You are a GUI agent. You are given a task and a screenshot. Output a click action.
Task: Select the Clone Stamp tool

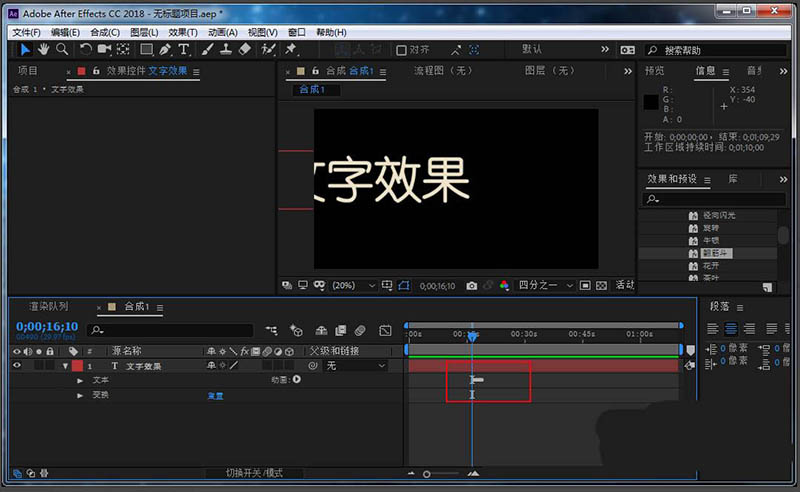[x=226, y=49]
